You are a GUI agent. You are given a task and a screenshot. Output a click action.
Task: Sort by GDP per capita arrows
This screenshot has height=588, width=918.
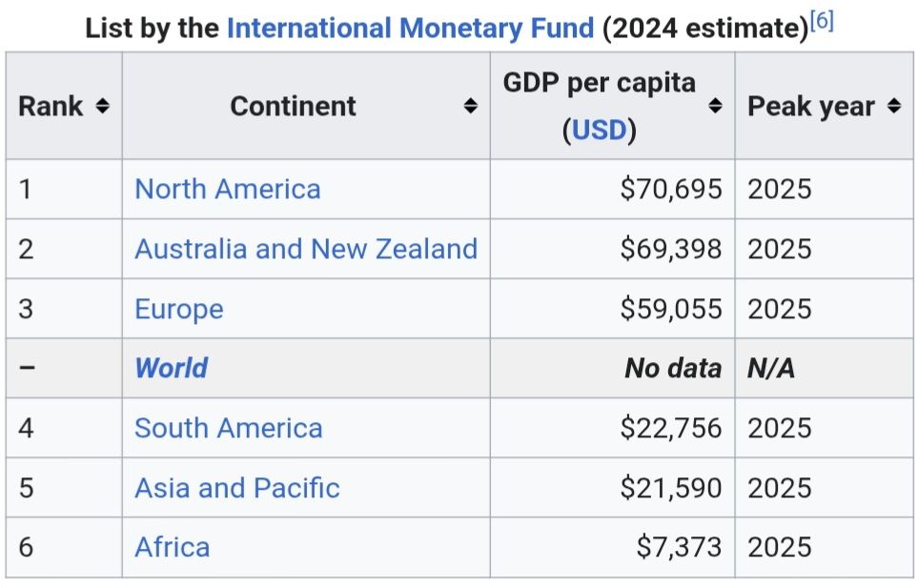click(x=716, y=106)
